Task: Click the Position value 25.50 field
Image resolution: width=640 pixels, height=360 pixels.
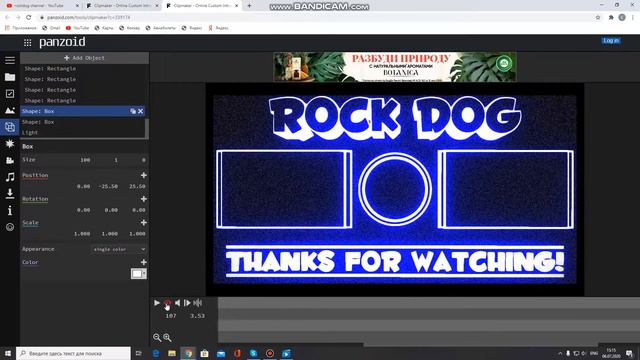Action: coord(136,186)
